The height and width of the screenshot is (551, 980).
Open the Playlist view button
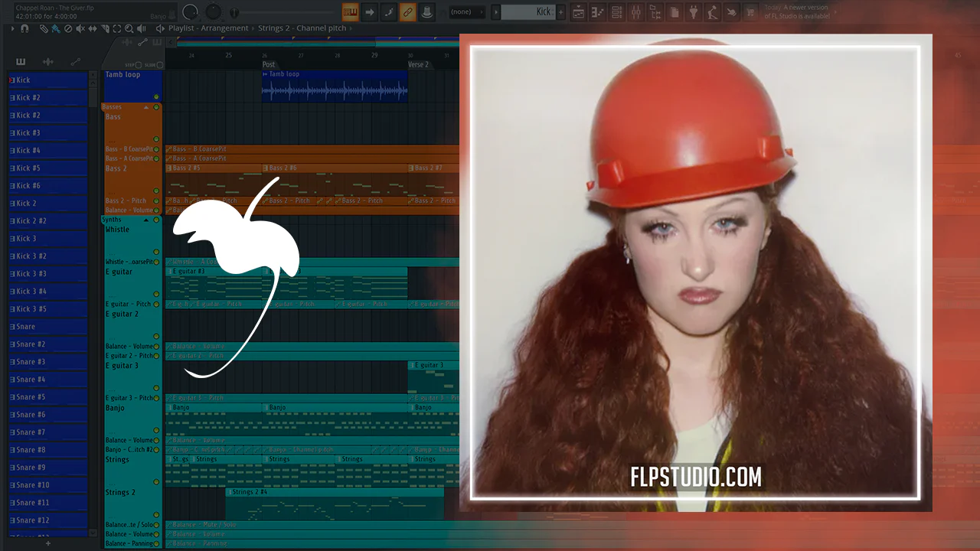tap(579, 12)
